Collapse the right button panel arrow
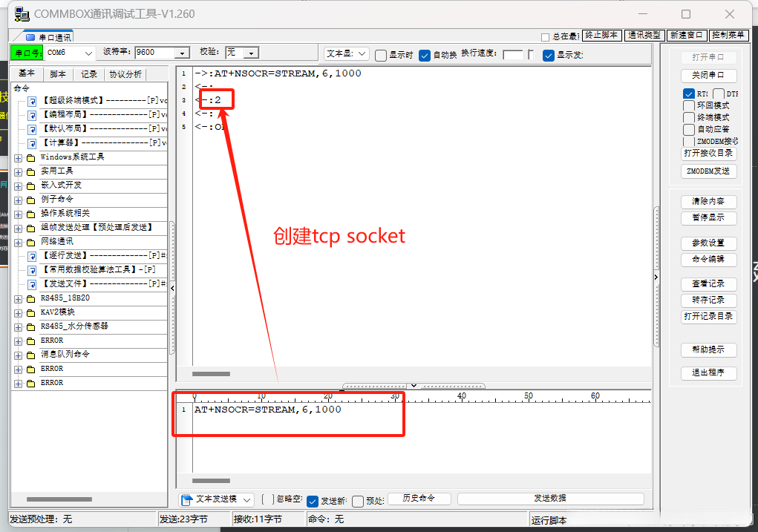Screen dimensions: 758x532 656,277
